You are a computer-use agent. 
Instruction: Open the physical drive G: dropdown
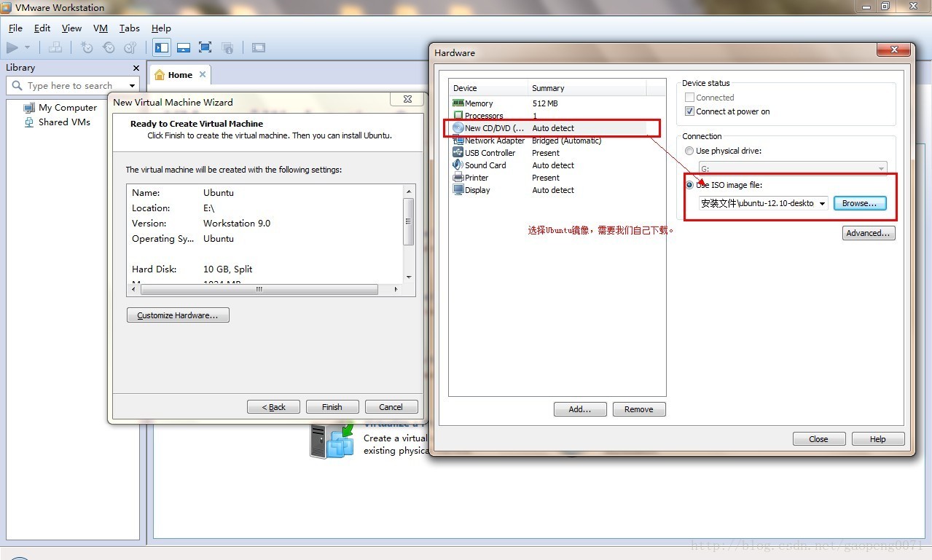pyautogui.click(x=881, y=169)
